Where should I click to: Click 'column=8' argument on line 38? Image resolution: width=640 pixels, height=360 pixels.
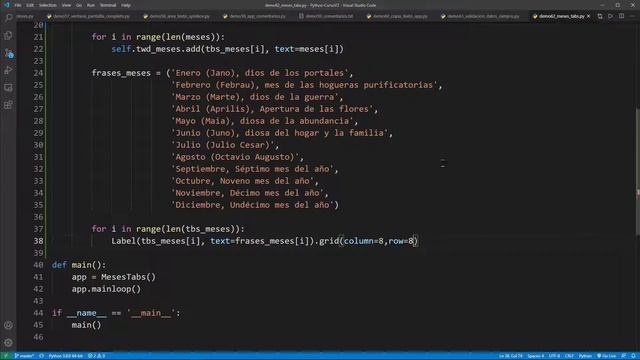pos(364,241)
